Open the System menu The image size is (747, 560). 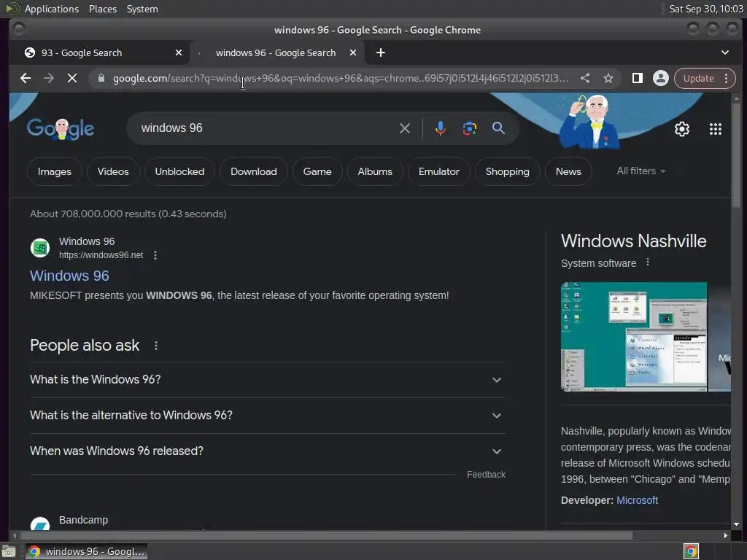[x=142, y=9]
